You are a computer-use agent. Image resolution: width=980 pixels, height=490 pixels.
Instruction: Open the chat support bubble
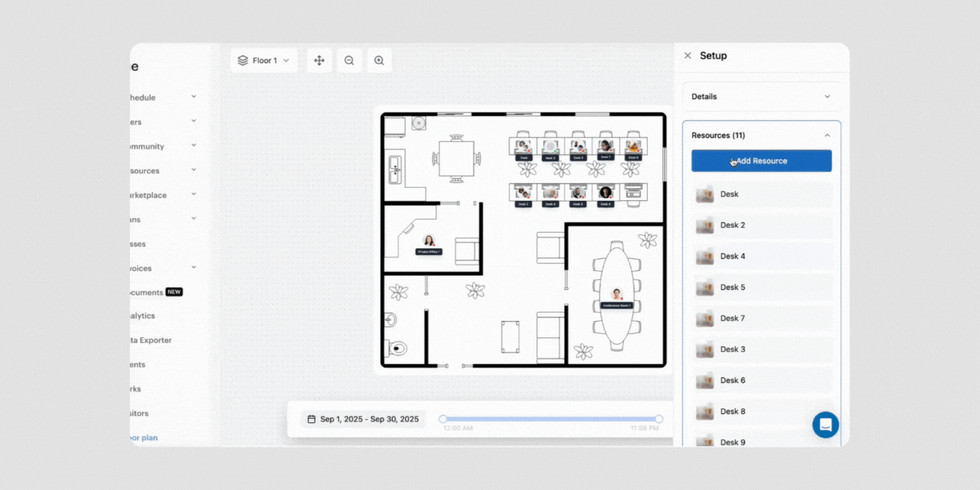point(825,425)
